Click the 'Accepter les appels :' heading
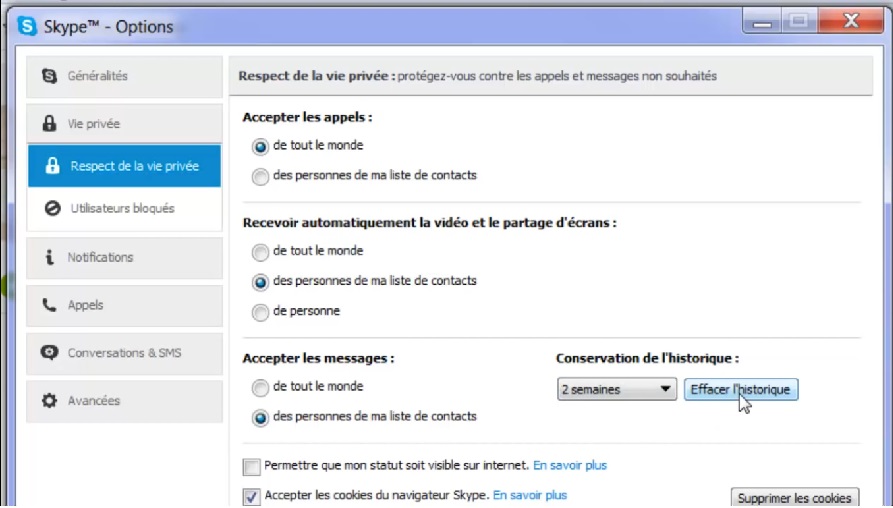The height and width of the screenshot is (508, 893). tap(308, 117)
